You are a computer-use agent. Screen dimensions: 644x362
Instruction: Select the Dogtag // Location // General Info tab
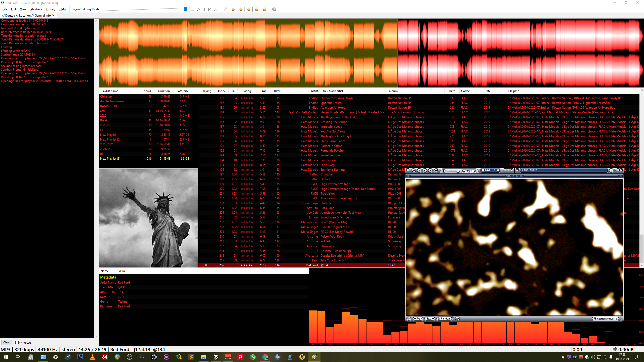point(28,16)
